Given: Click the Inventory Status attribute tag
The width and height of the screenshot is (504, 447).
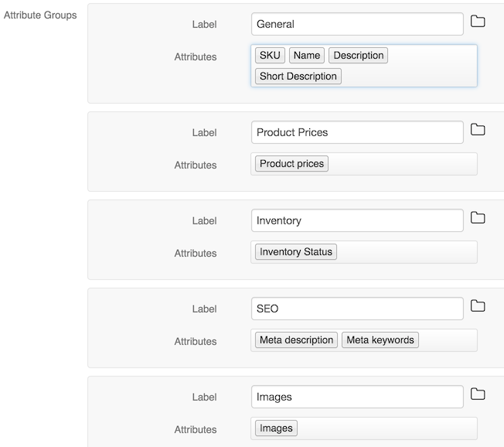Looking at the screenshot, I should pyautogui.click(x=296, y=252).
